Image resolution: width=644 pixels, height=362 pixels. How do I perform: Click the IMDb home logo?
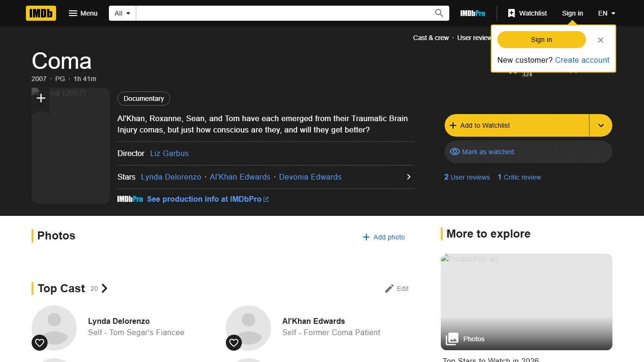[41, 13]
